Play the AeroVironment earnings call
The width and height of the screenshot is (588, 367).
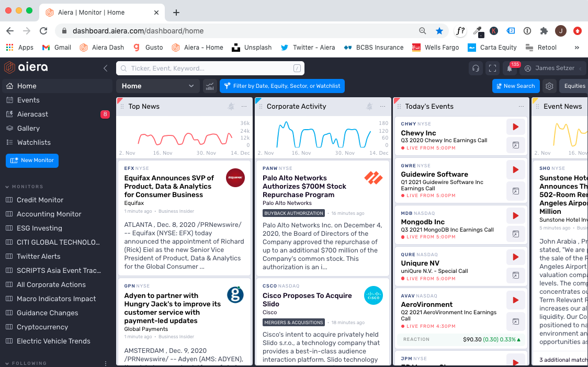pos(516,300)
